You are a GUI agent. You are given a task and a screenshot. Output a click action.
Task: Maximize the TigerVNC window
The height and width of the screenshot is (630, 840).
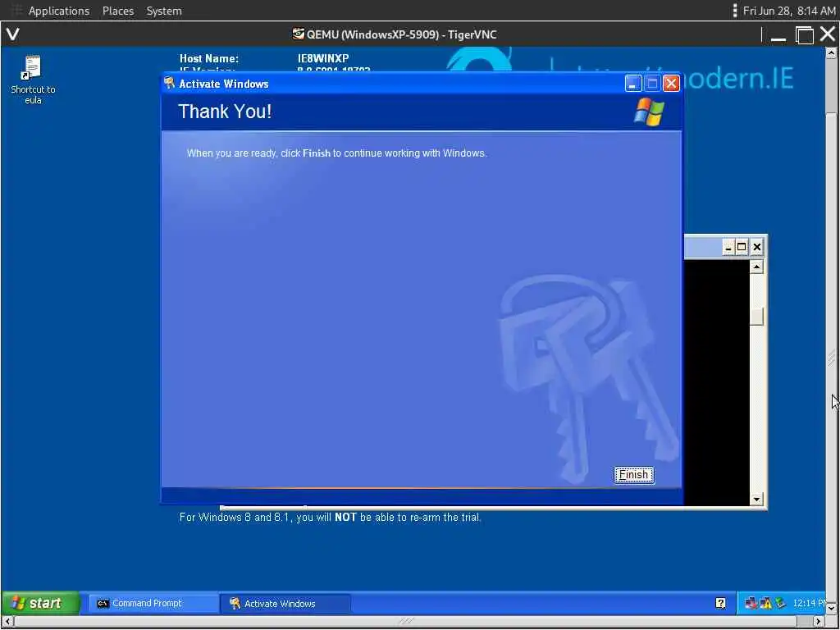coord(804,35)
